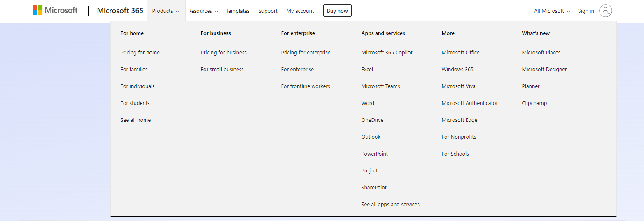Select For frontline workers link
This screenshot has width=644, height=221.
click(x=306, y=86)
